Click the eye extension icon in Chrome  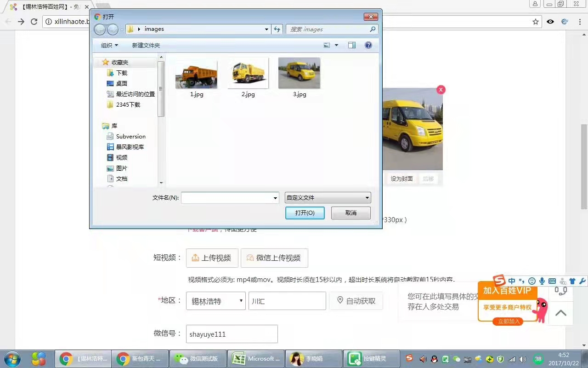(550, 22)
